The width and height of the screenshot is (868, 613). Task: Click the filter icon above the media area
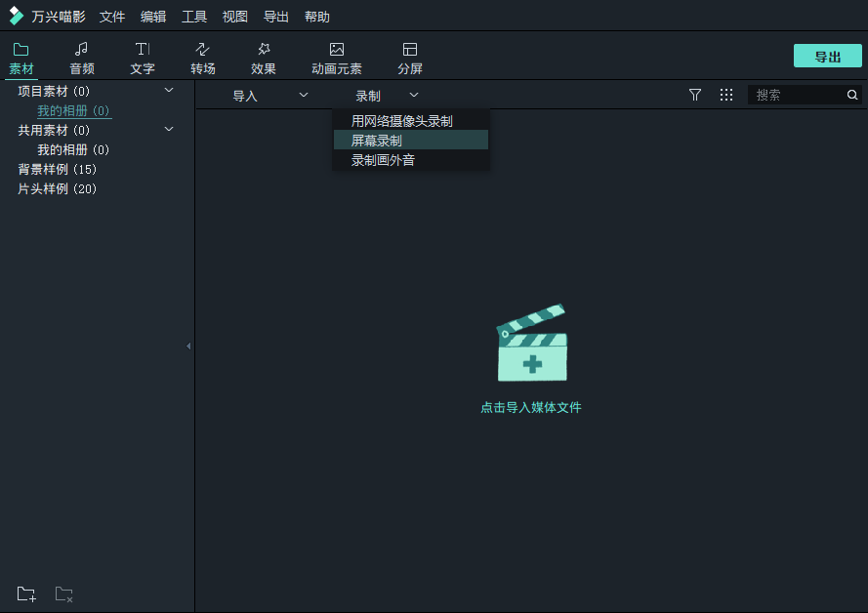point(695,95)
